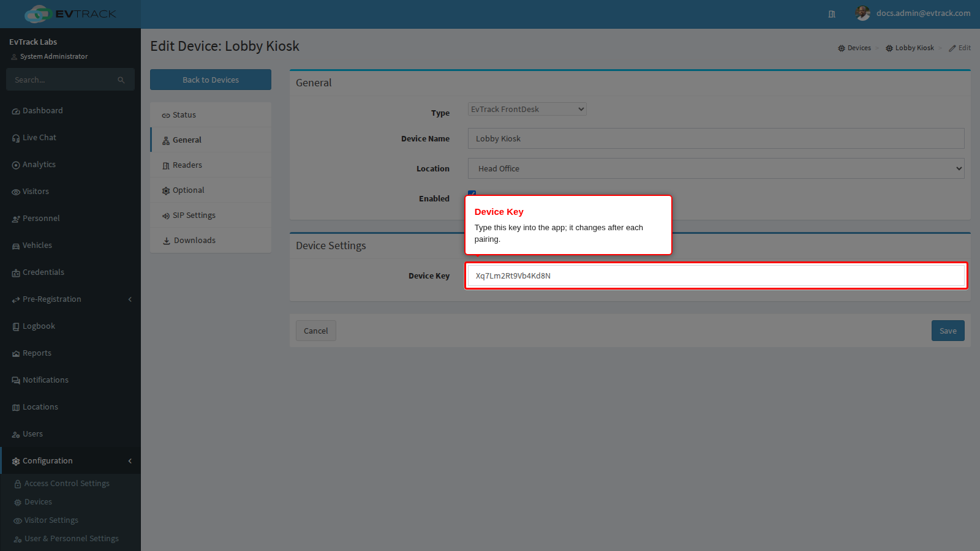The image size is (980, 551).
Task: Open Live Chat in the sidebar
Action: point(70,138)
